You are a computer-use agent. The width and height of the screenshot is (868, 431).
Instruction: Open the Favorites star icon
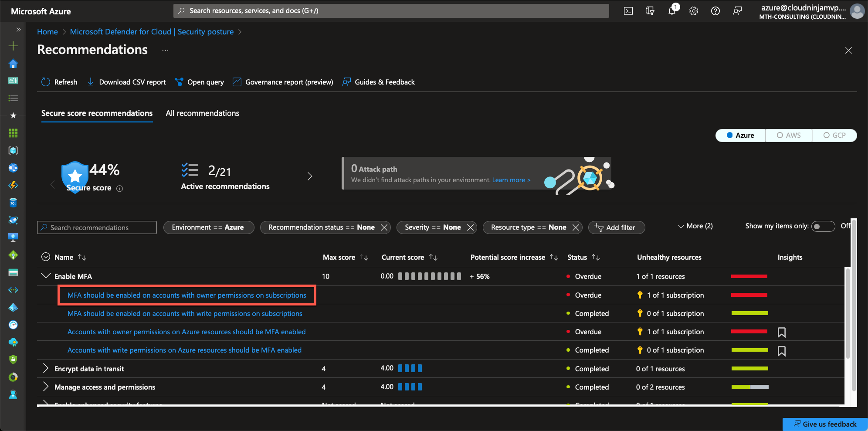tap(13, 115)
